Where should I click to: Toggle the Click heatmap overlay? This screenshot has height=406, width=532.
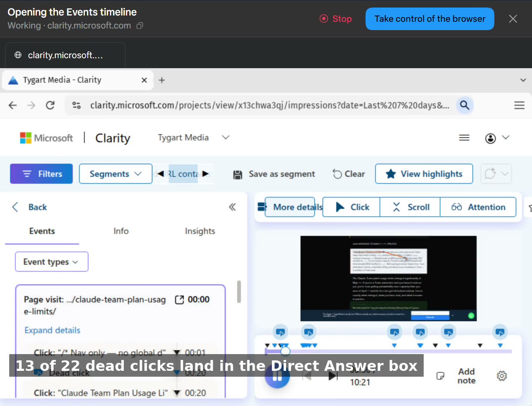[351, 207]
